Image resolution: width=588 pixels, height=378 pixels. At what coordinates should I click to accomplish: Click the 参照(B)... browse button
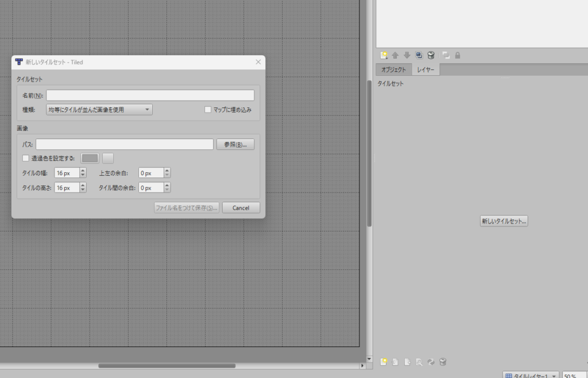[235, 144]
